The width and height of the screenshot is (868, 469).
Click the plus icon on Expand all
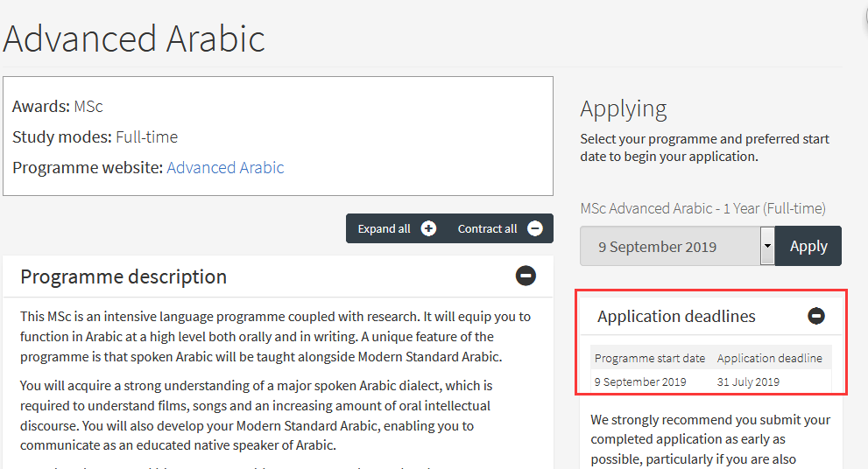(x=428, y=228)
